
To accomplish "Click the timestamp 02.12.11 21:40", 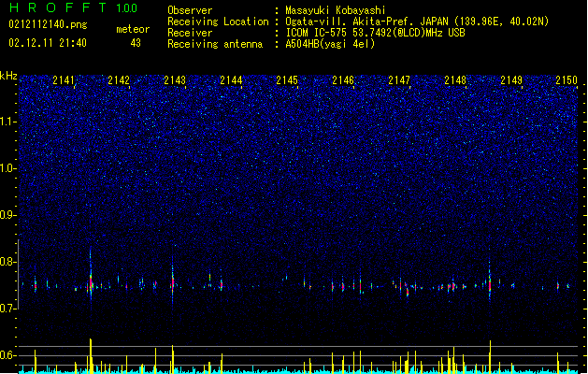I will pos(48,43).
